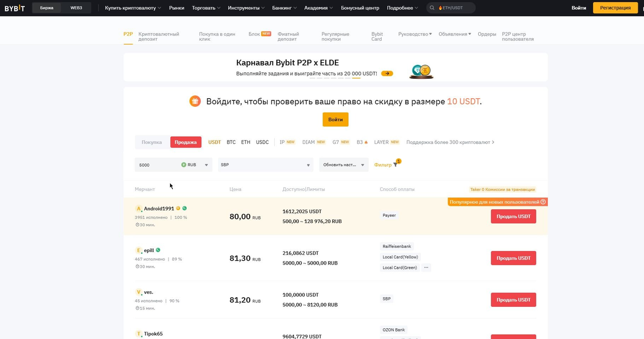Click question mark icon on popular label
Screen dimensions: 644x339
543,202
